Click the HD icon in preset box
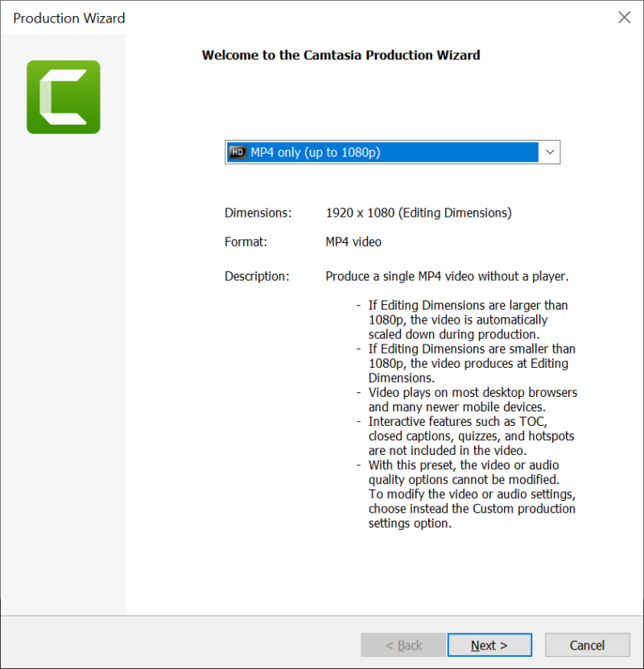The width and height of the screenshot is (644, 669). coord(237,152)
